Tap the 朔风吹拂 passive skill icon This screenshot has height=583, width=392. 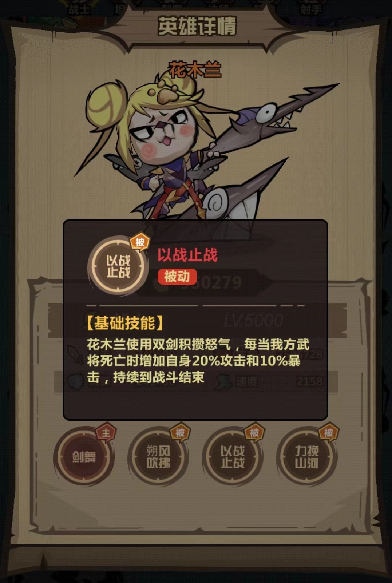158,457
